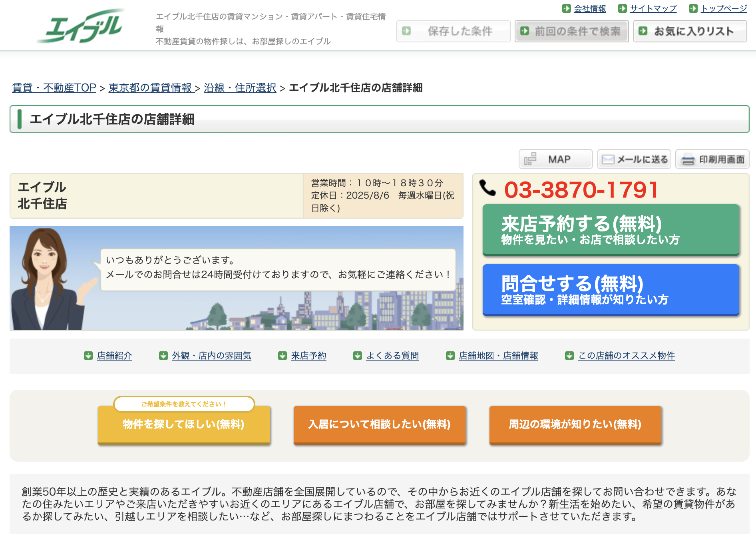Jump to 店舗地図・店舗情報 section

coord(498,356)
